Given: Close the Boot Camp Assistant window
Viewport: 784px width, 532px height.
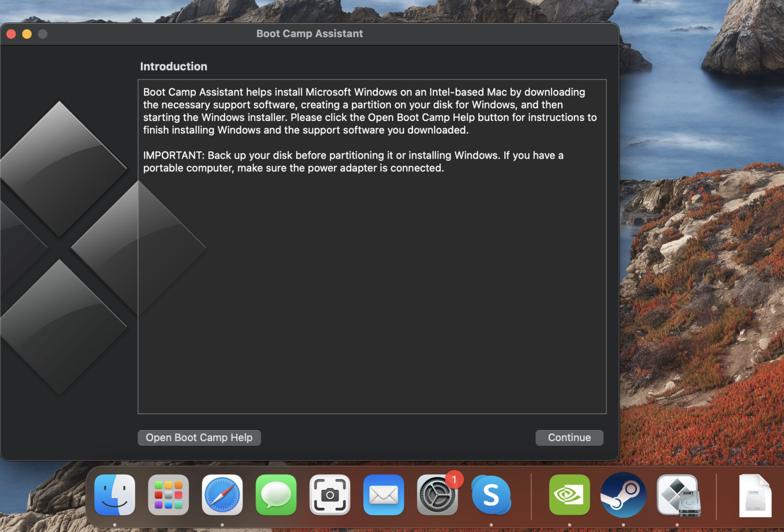Looking at the screenshot, I should click(x=11, y=34).
